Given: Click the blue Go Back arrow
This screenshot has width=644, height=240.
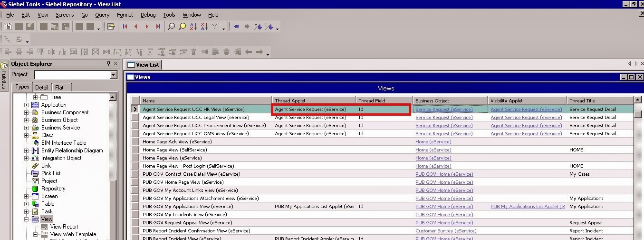Looking at the screenshot, I should click(236, 27).
